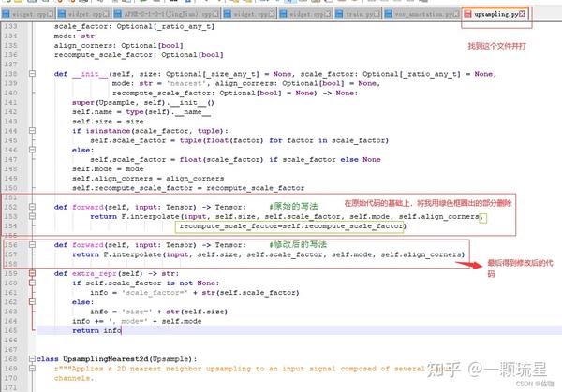This screenshot has width=562, height=392.
Task: Click the unsaved red disk icon on upsampling.py tab
Action: click(x=467, y=14)
